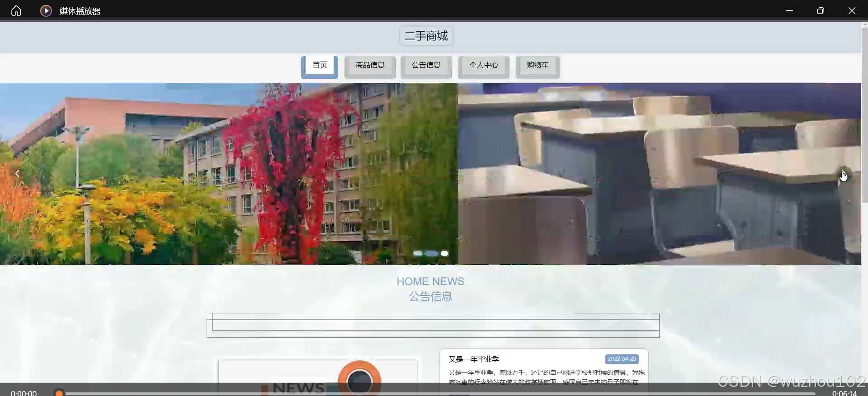Open the 又是一年毕业季 announcement title
Viewport: 868px width, 396px height.
[474, 359]
